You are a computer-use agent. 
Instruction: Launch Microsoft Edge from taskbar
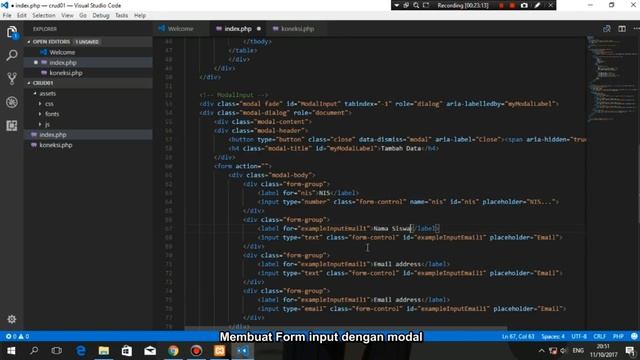coord(80,351)
